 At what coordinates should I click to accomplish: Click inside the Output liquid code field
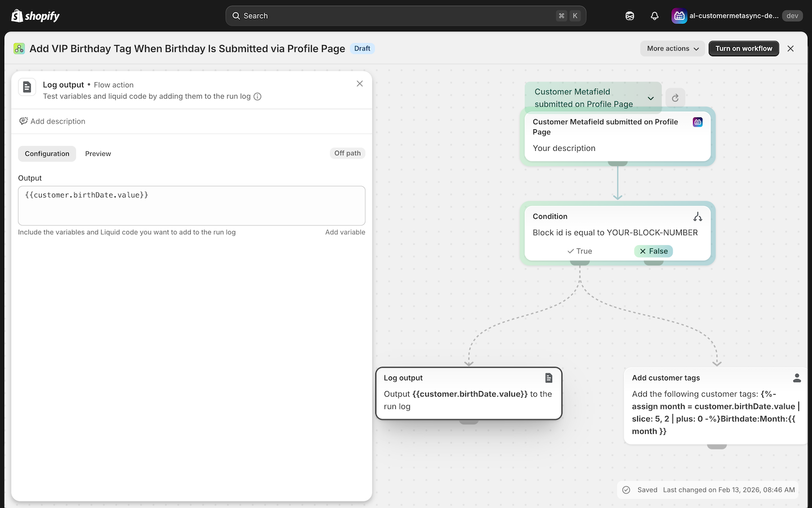192,206
